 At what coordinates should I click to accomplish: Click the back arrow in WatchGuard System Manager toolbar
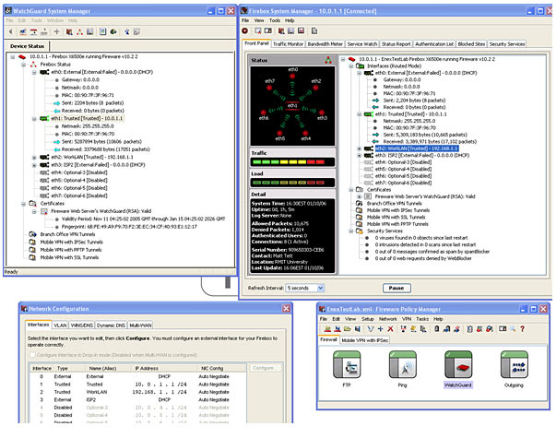click(11, 32)
